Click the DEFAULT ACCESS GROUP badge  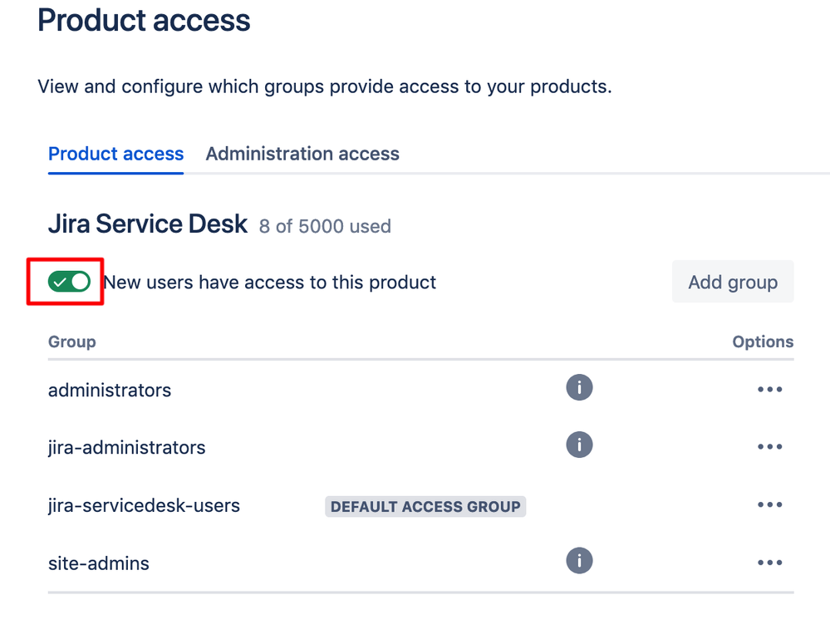[x=425, y=506]
